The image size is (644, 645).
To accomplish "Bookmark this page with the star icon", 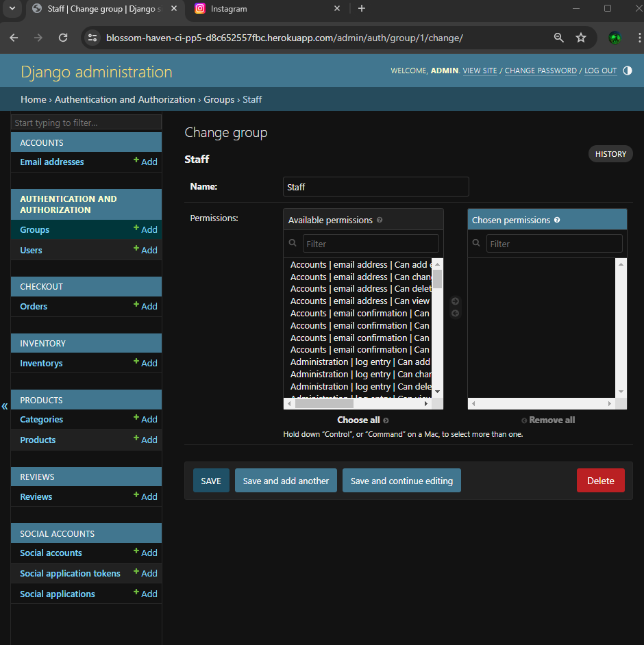I will coord(581,38).
